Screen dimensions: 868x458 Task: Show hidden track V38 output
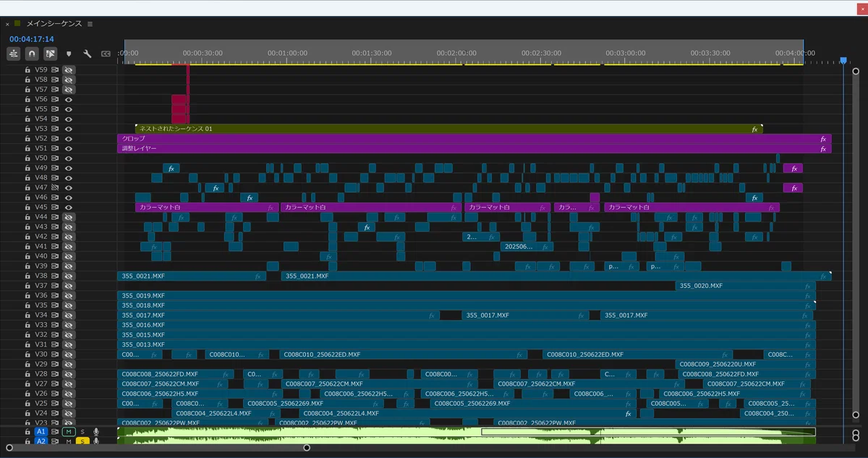point(69,276)
